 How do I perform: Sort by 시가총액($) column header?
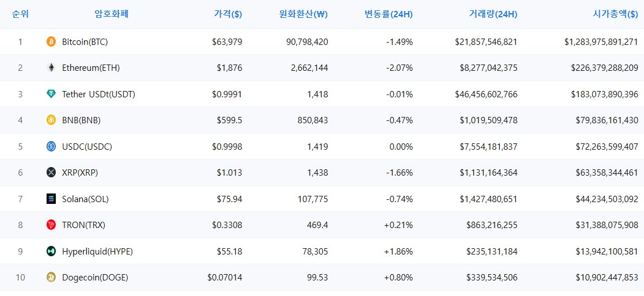(615, 14)
